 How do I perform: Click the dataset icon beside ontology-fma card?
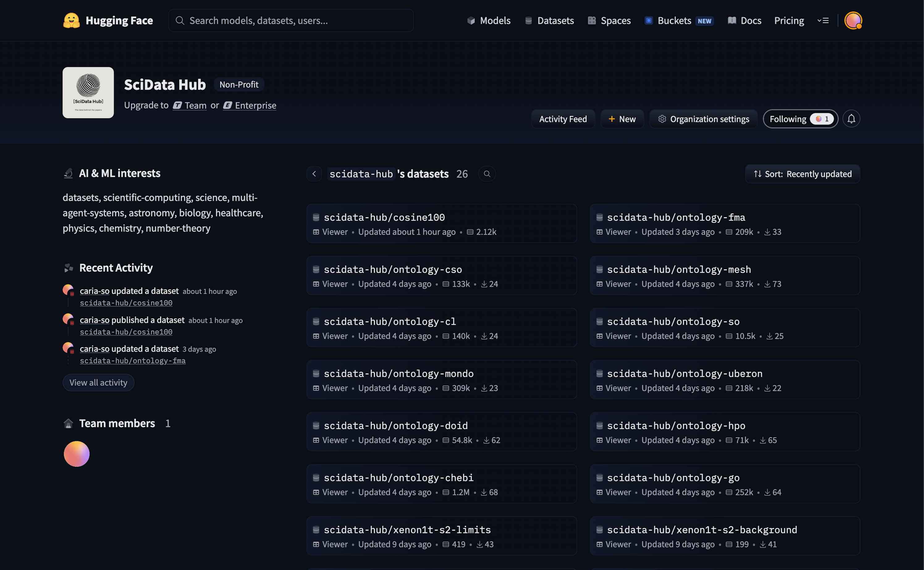[599, 217]
